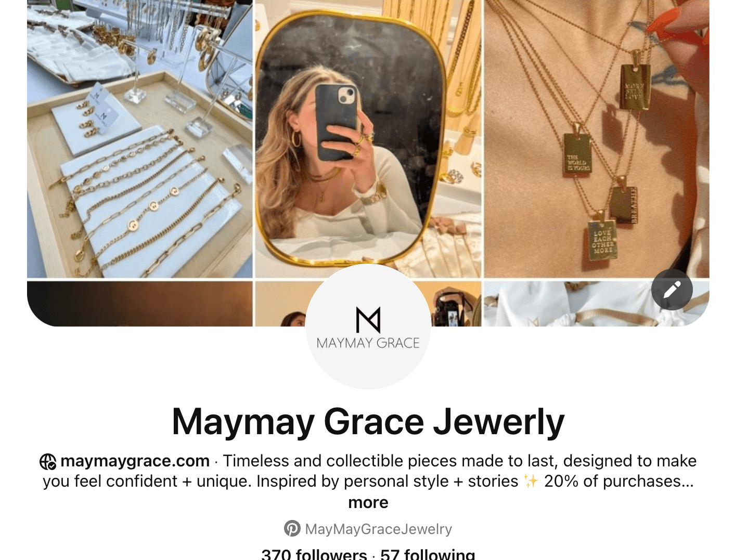View the 57 following list
The height and width of the screenshot is (560, 747).
[x=428, y=554]
